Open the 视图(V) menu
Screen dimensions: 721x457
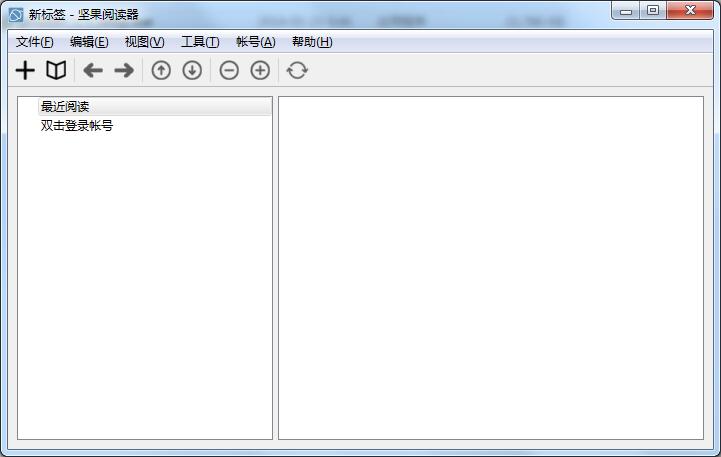144,42
